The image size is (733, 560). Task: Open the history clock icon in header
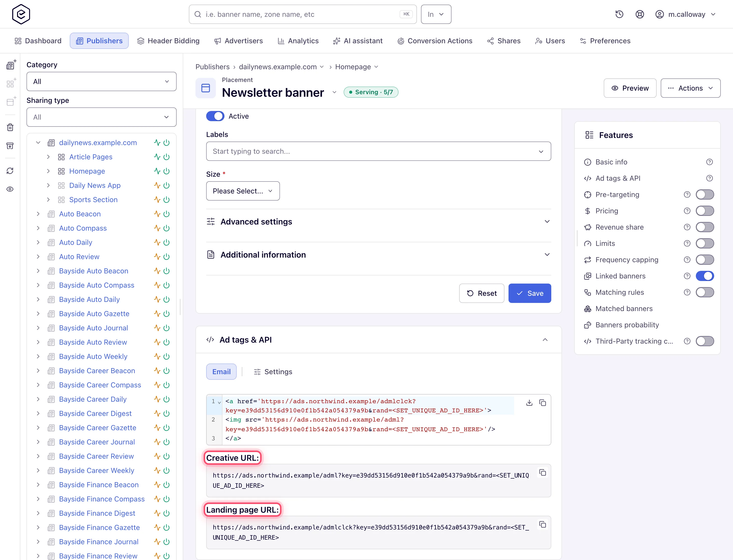619,14
